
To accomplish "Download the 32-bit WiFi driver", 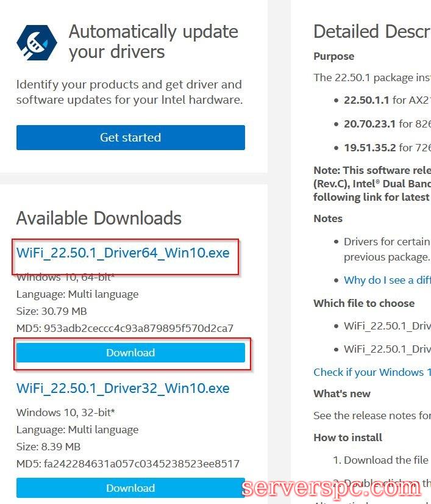I will (130, 488).
